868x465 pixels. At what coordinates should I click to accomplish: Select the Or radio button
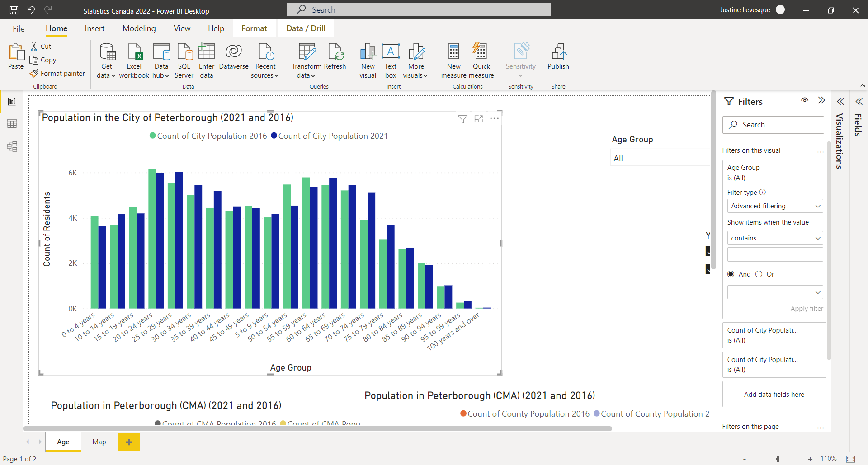(759, 274)
